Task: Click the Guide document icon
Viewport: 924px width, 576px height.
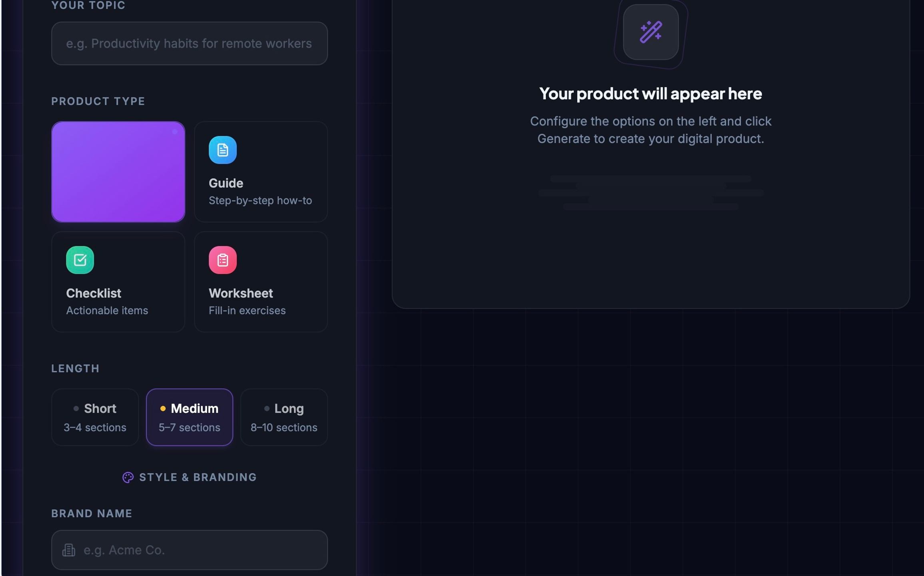Action: pyautogui.click(x=223, y=150)
